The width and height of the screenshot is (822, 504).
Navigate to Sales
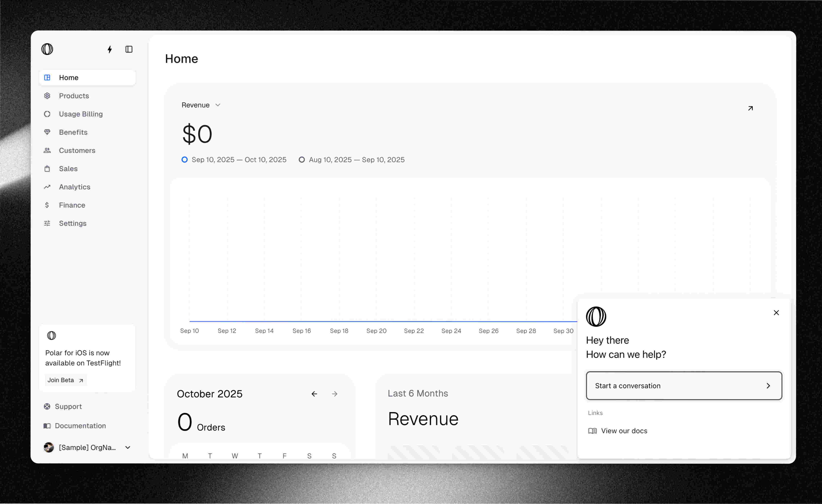coord(68,169)
